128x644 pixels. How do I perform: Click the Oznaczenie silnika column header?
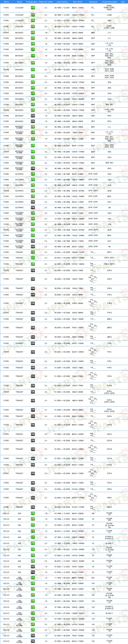(110, 2)
